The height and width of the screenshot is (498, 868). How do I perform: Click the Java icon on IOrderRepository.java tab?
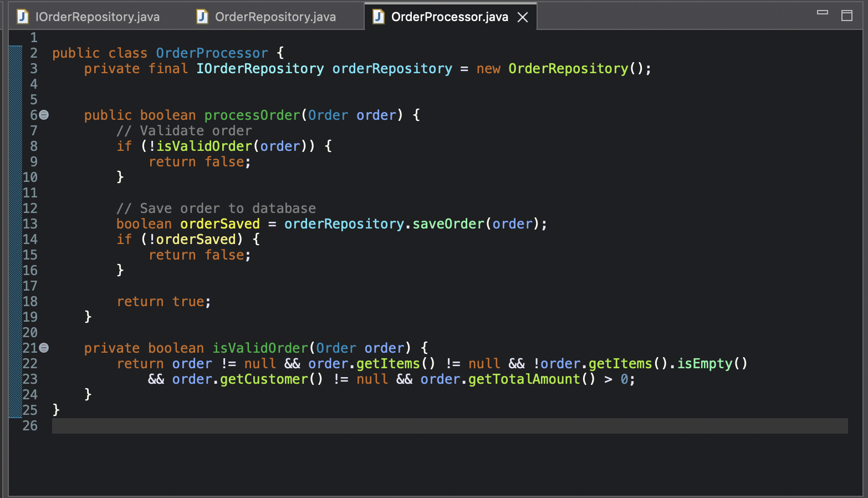coord(22,17)
